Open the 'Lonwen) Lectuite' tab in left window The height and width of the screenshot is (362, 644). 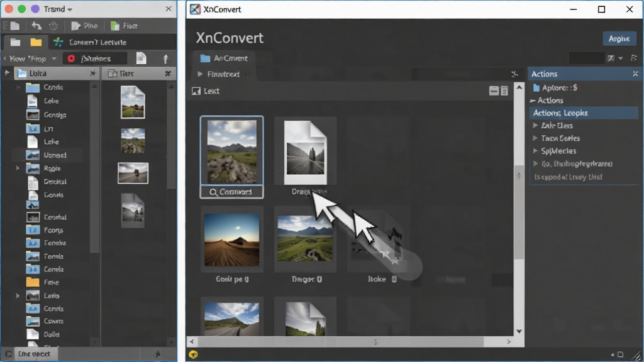tap(91, 42)
